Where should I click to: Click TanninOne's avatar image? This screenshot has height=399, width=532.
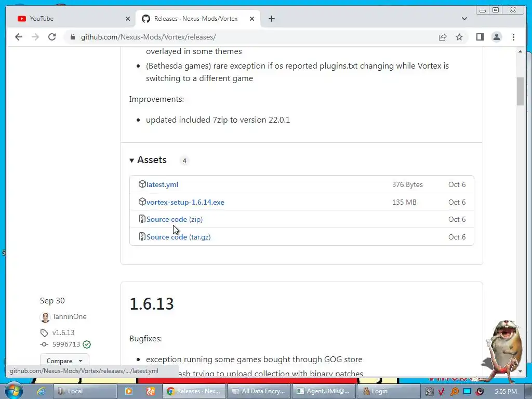[45, 317]
